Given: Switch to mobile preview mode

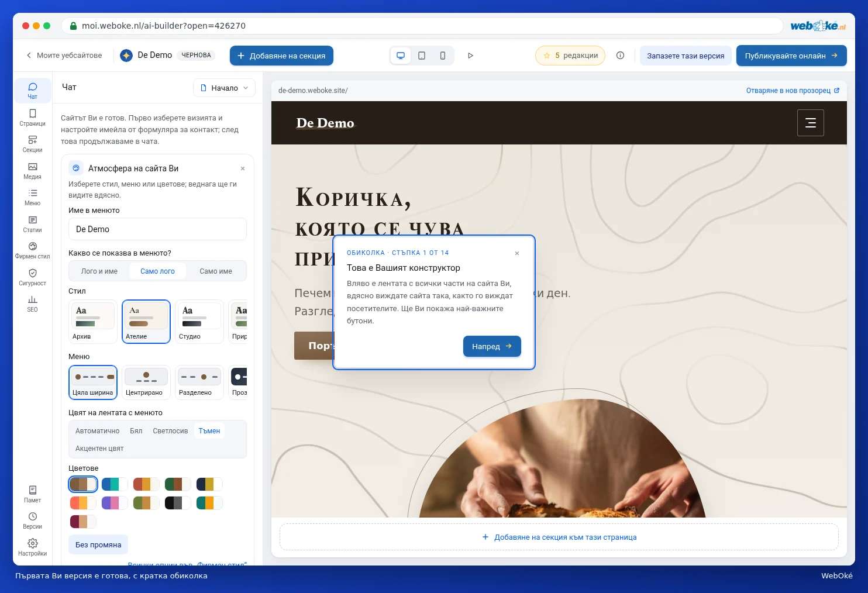Looking at the screenshot, I should (x=443, y=56).
